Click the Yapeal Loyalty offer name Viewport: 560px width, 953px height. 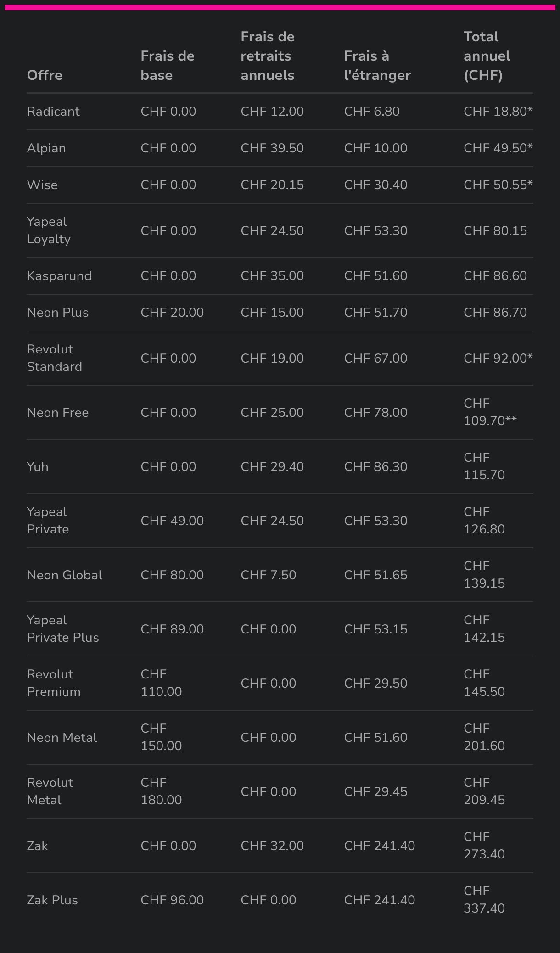pyautogui.click(x=49, y=230)
